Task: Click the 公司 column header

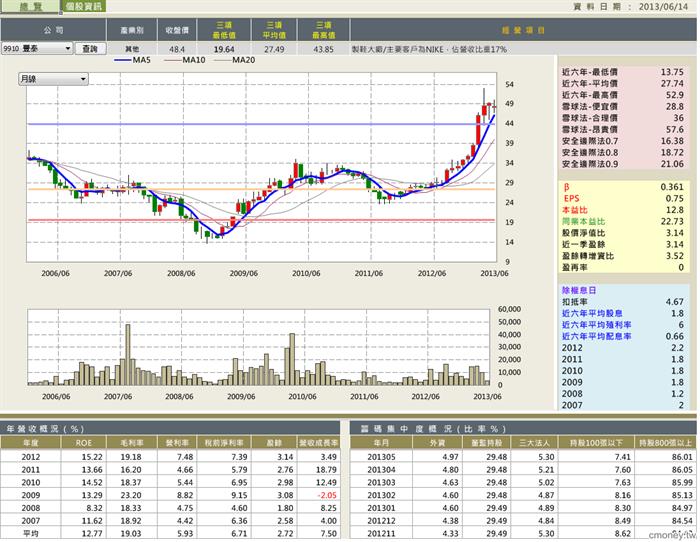Action: [53, 30]
